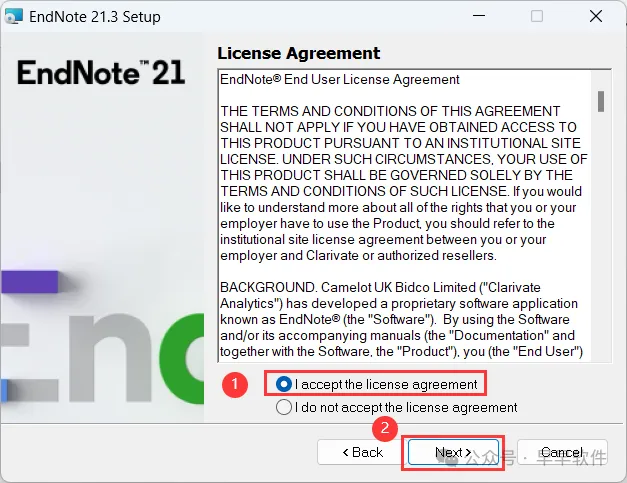This screenshot has height=483, width=627.
Task: Close the EndNote 21.3 Setup window
Action: (596, 16)
